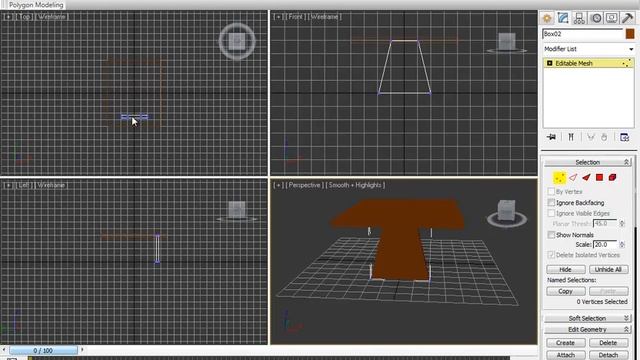Open Top viewport [+] menu

tap(8, 17)
